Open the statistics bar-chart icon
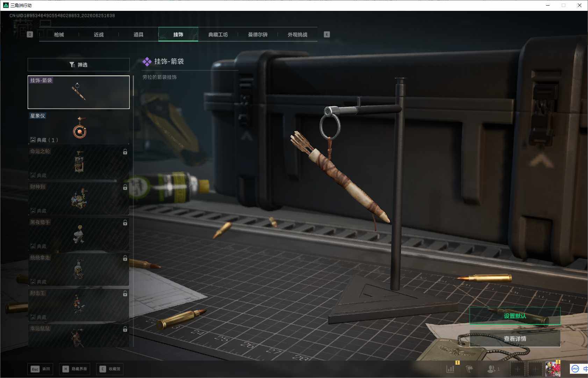Screen dimensions: 588x378 (x=450, y=369)
